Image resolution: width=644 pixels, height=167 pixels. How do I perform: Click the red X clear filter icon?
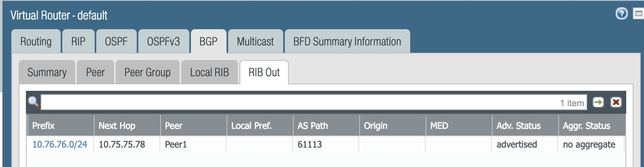(616, 102)
